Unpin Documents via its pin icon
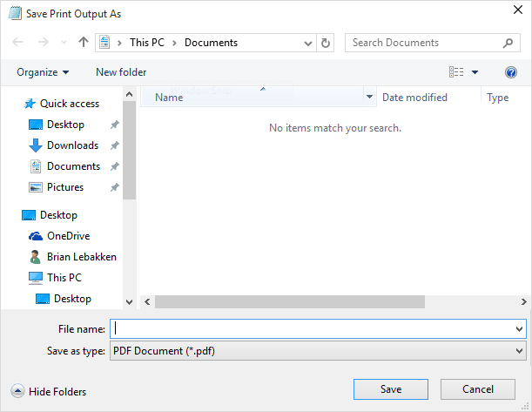 [114, 166]
